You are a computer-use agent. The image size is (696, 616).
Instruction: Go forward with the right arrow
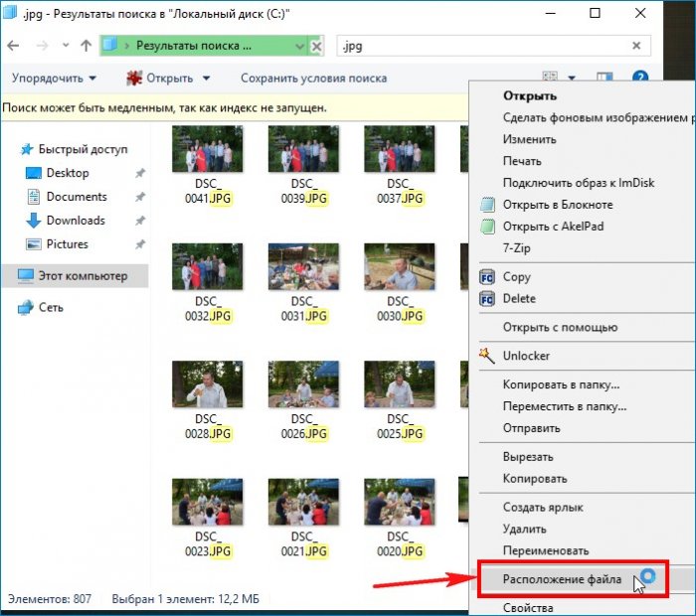point(42,46)
